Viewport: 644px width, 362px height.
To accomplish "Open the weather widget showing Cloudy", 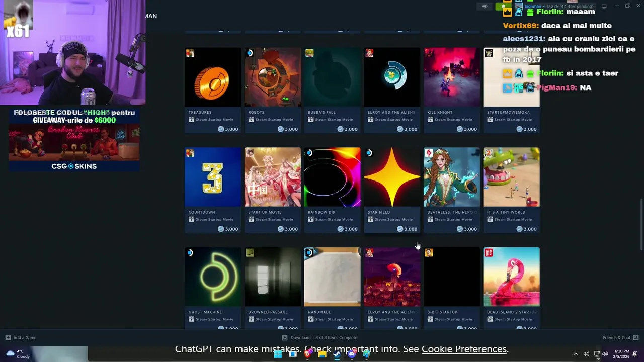I will click(18, 354).
